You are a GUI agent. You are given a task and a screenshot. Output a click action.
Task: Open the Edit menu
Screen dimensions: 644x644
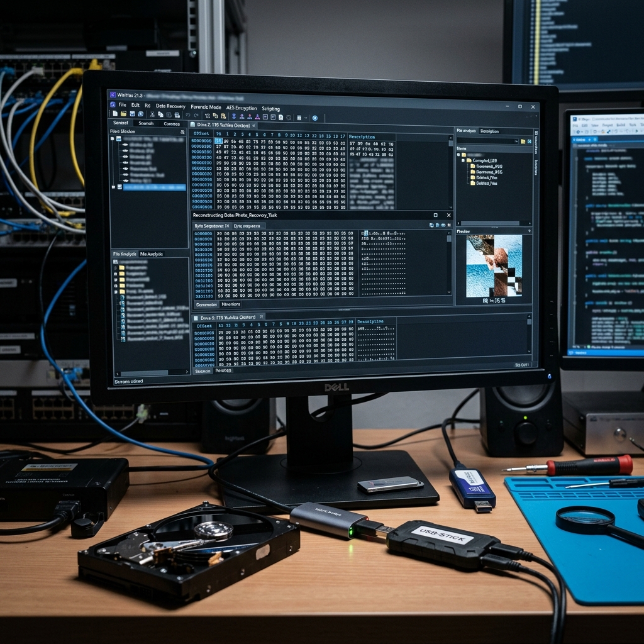coord(135,105)
